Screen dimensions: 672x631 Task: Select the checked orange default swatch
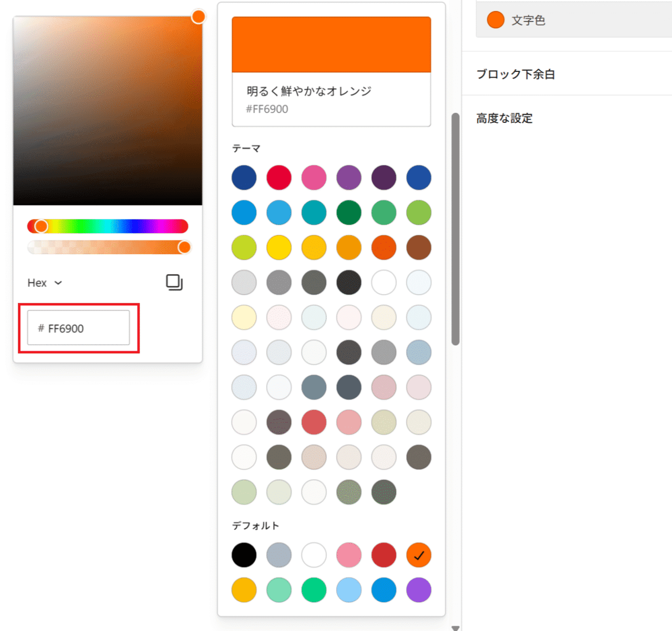pyautogui.click(x=418, y=555)
